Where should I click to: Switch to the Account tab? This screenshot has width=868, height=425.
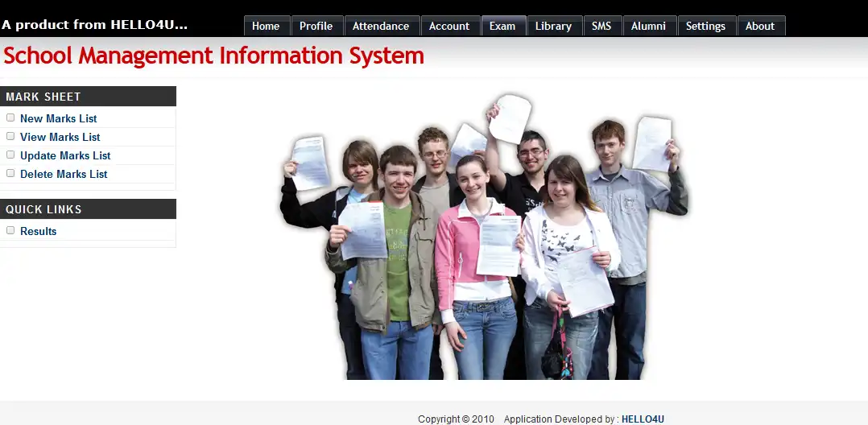tap(449, 26)
